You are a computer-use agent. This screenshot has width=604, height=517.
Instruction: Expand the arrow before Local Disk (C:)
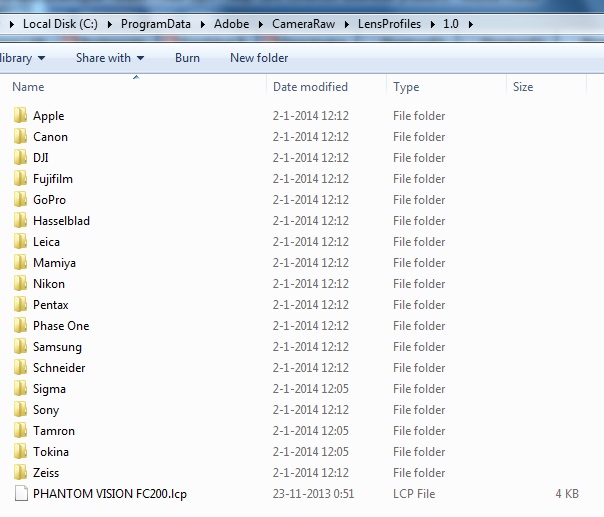[x=12, y=24]
